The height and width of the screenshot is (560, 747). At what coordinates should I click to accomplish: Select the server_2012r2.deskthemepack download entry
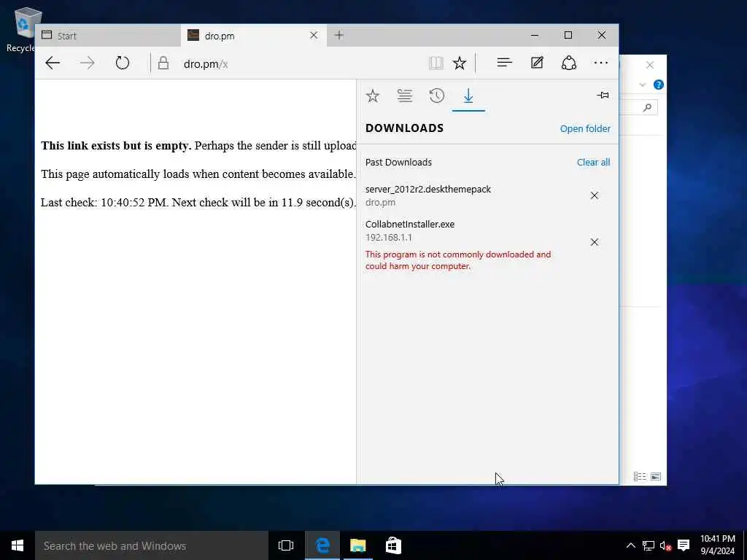(488, 195)
